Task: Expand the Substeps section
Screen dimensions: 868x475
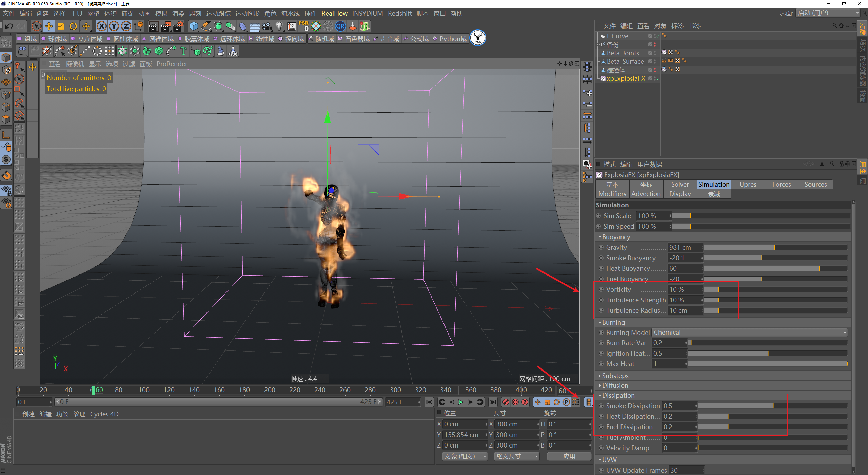Action: [x=615, y=376]
